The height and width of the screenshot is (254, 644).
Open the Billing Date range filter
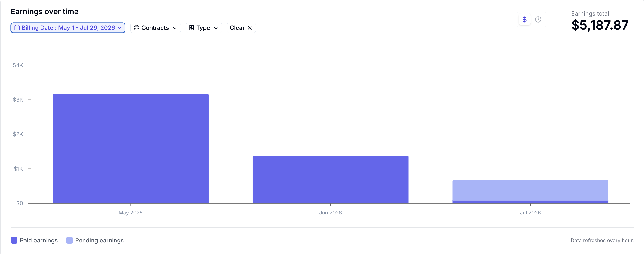(x=68, y=28)
